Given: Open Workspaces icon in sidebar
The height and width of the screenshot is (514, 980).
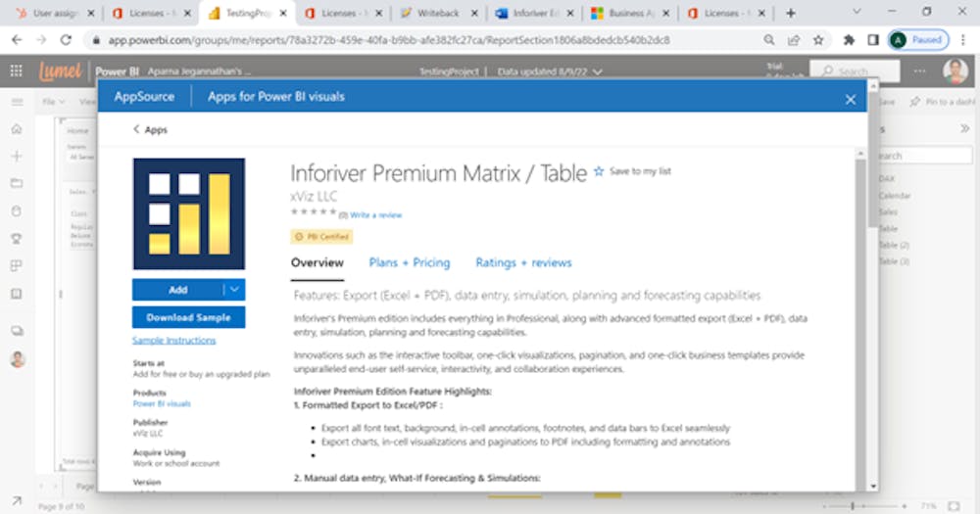Looking at the screenshot, I should tap(17, 331).
